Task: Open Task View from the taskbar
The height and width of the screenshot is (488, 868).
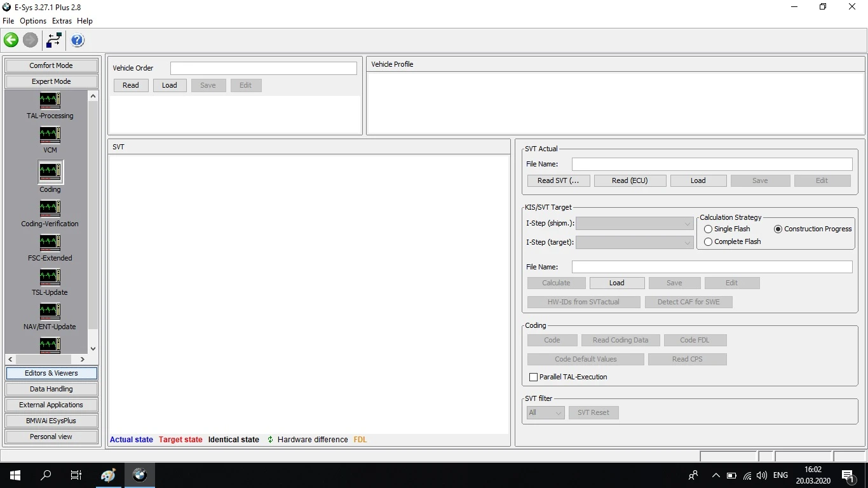Action: (76, 475)
